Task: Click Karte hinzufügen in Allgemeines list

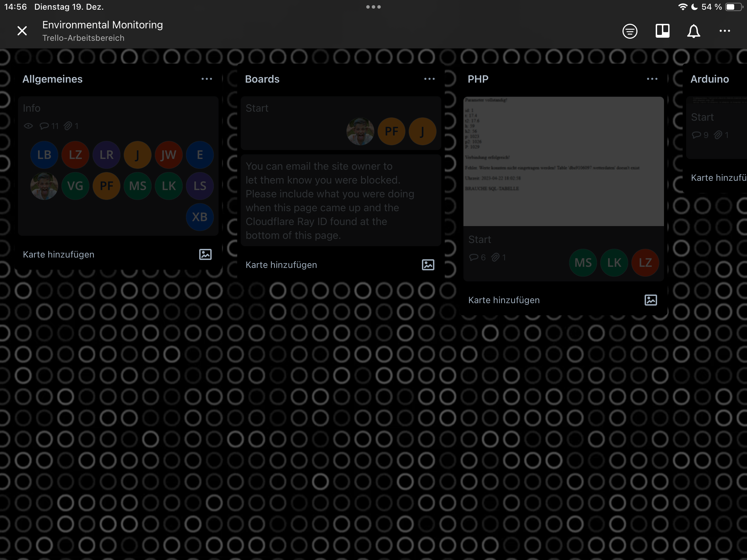Action: (x=59, y=254)
